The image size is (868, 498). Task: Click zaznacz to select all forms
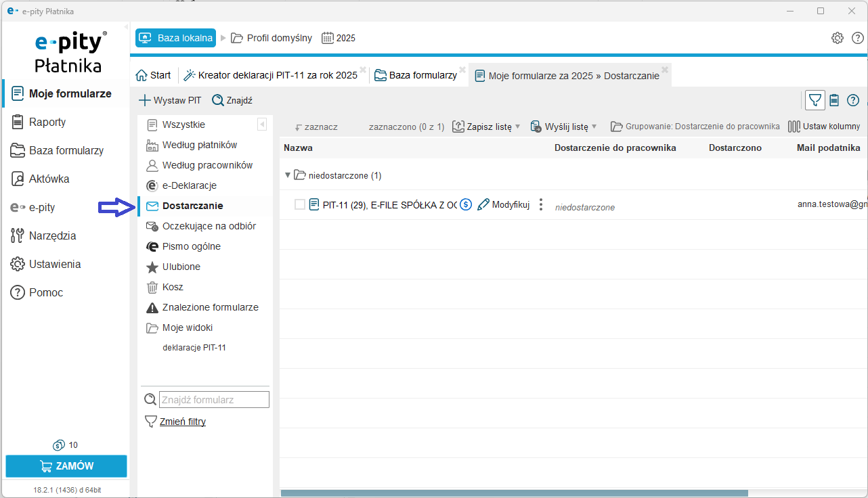click(316, 127)
